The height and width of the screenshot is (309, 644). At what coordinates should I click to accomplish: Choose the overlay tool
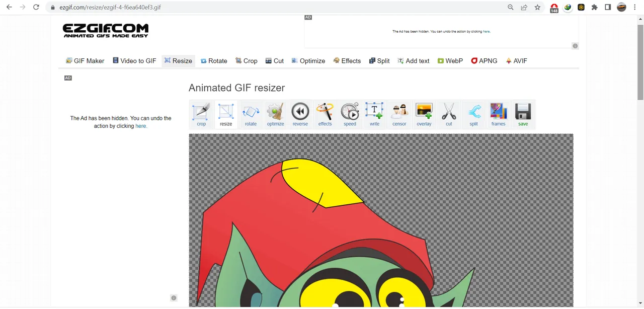pos(424,114)
